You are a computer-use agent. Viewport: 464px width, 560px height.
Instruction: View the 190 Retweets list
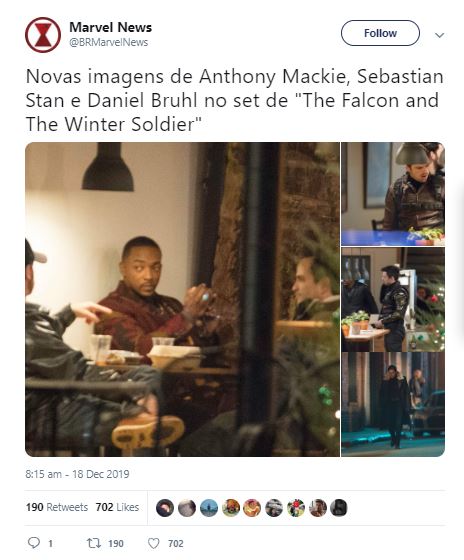click(x=57, y=507)
